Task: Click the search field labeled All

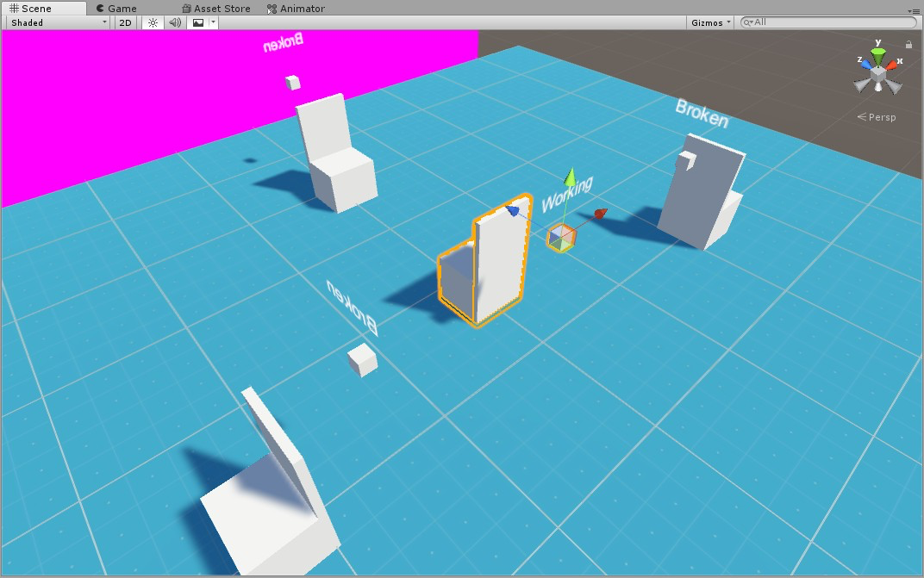Action: point(828,22)
